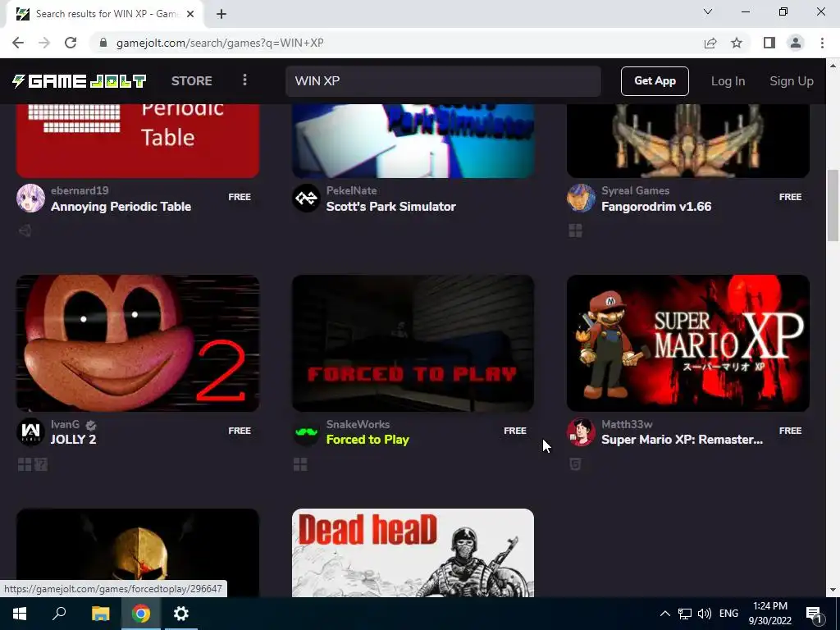Screen dimensions: 840x630
Task: Click the Matth33w developer name
Action: coord(627,424)
